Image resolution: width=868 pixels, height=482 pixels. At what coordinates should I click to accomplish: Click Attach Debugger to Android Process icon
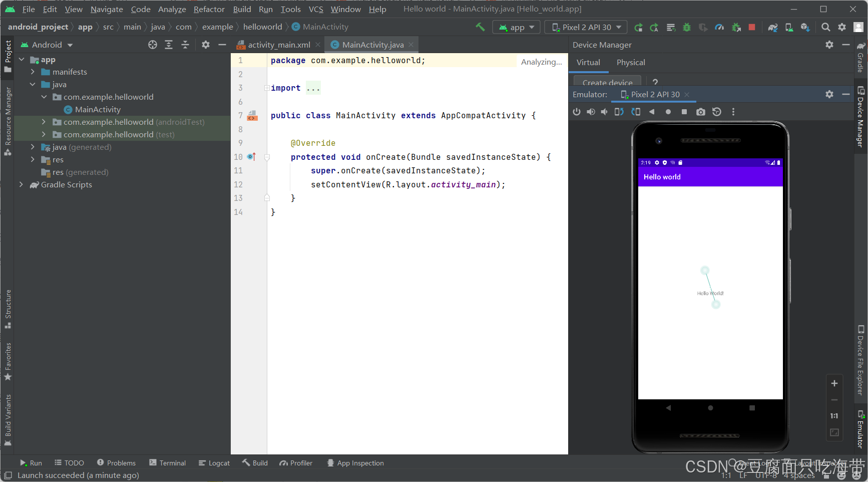pos(736,28)
